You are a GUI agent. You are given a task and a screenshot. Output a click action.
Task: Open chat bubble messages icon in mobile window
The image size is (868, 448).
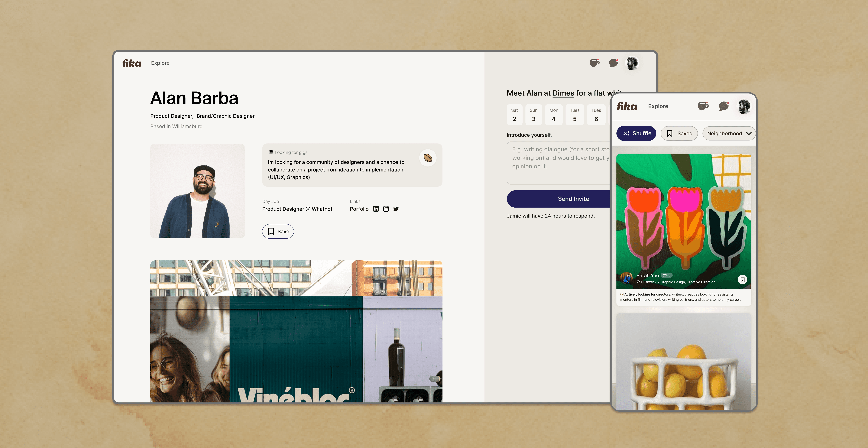click(724, 106)
